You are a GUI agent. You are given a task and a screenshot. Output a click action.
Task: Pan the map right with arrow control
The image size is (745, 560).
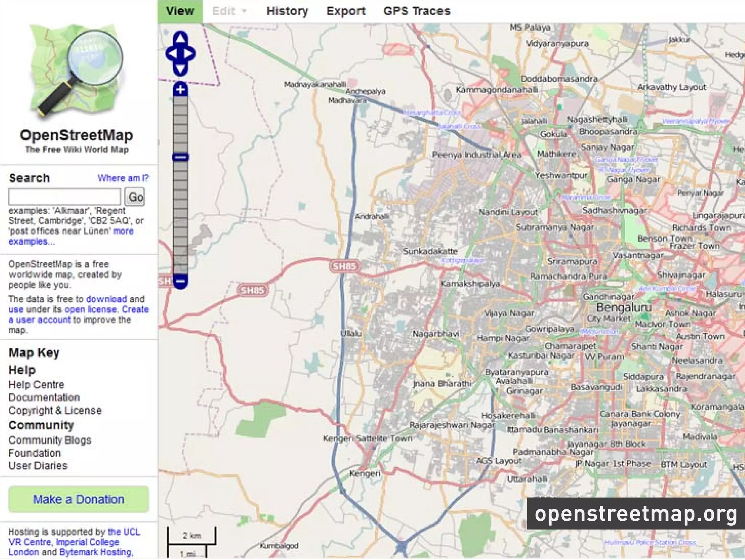click(190, 54)
